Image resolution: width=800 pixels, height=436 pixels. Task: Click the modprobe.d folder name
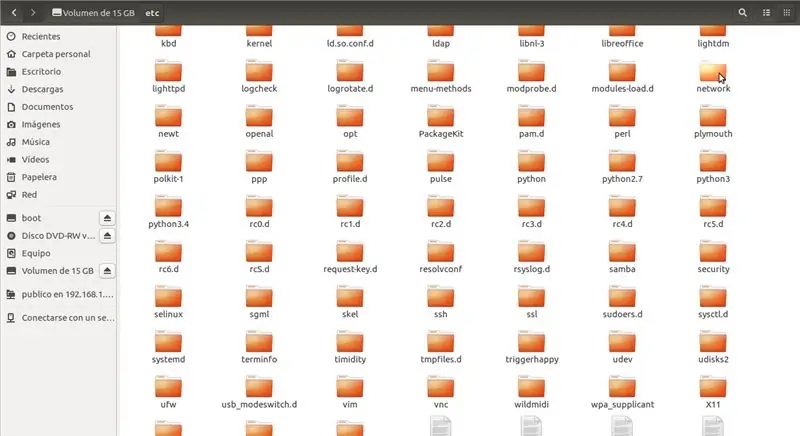(x=531, y=89)
